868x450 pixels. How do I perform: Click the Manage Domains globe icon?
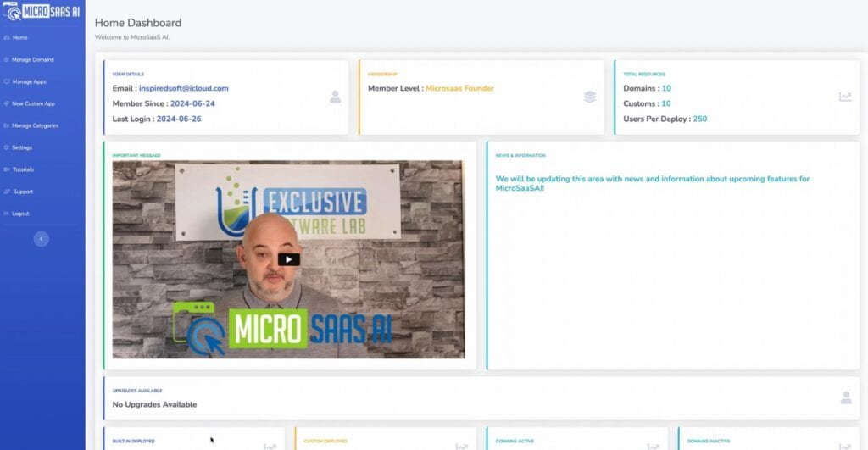pos(7,60)
